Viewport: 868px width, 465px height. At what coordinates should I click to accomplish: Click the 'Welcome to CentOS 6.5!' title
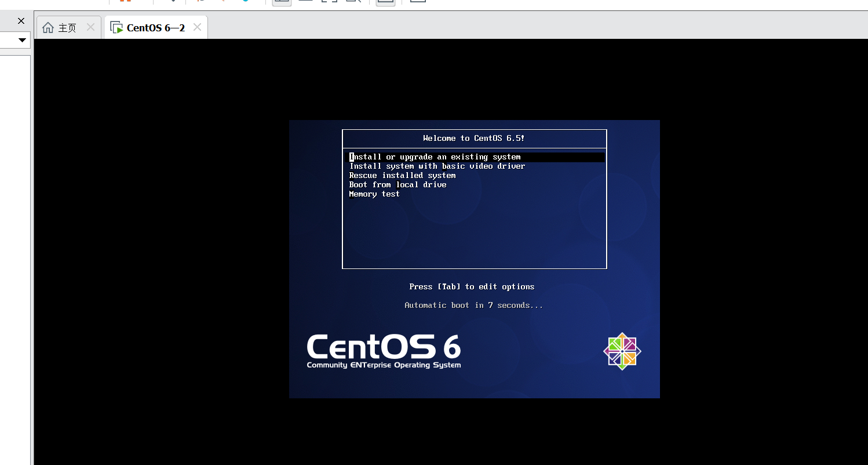[474, 139]
